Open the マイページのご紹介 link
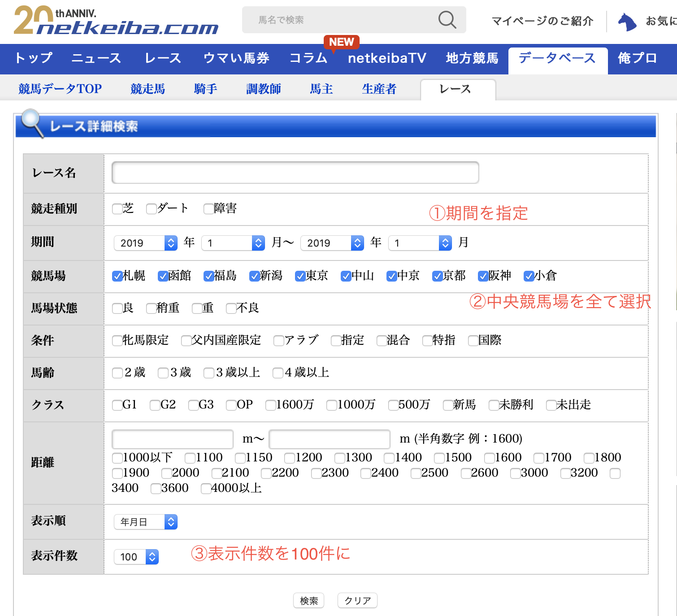 click(542, 21)
